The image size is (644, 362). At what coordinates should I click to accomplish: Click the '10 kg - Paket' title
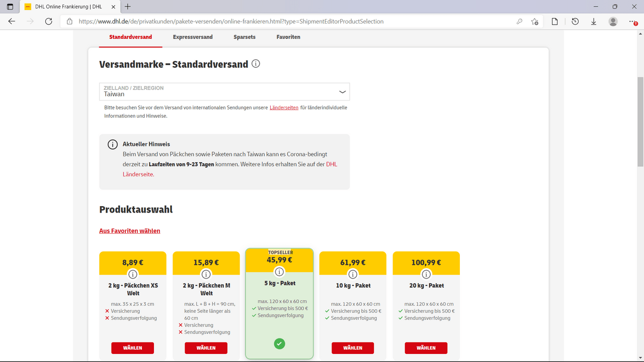(353, 286)
